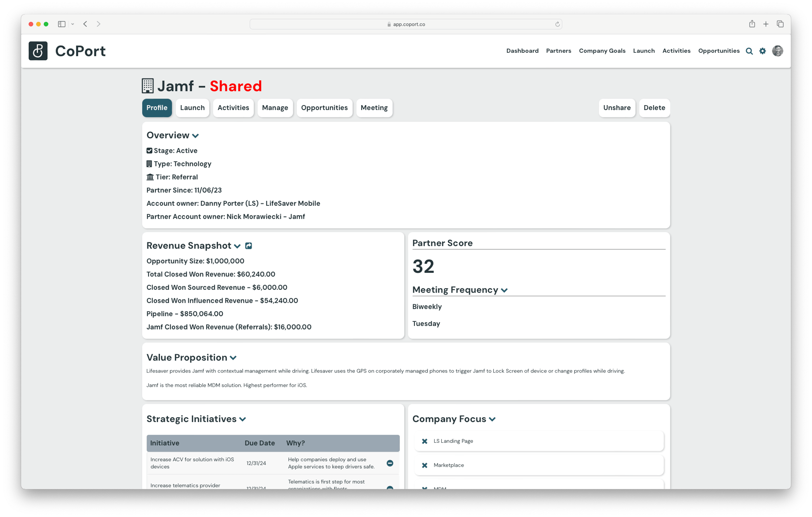Open Opportunities in top navigation
This screenshot has width=812, height=517.
[x=719, y=51]
